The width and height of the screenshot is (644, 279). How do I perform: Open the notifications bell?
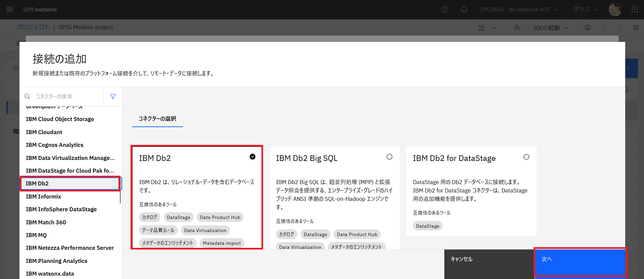tap(464, 9)
